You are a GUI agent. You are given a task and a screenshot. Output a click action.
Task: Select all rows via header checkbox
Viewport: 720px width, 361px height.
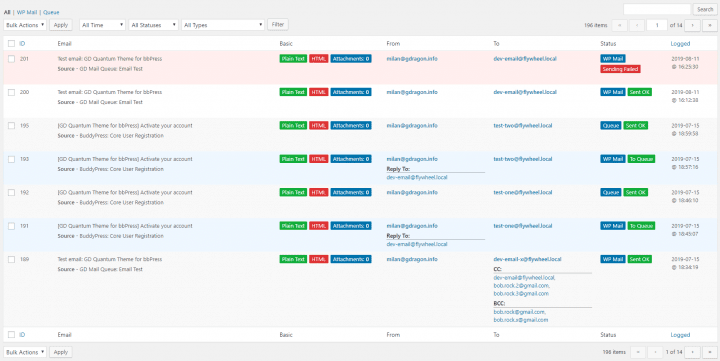[11, 44]
